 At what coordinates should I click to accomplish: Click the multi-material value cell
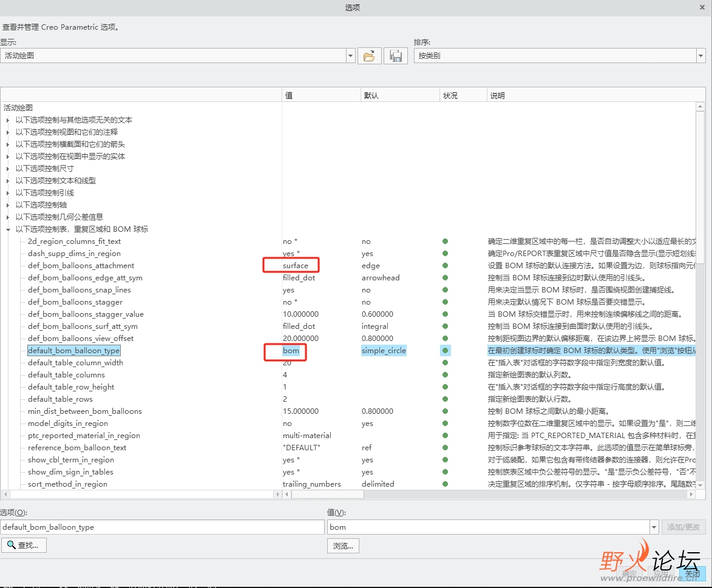(x=307, y=436)
